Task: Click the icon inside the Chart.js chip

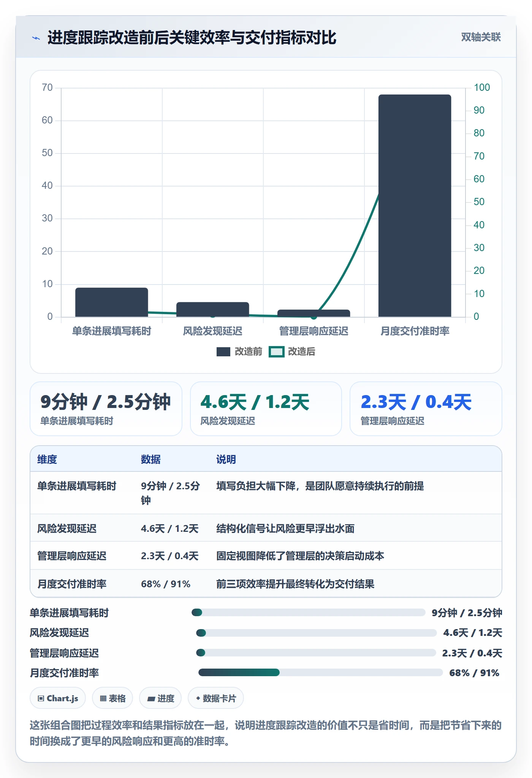Action: click(x=41, y=698)
